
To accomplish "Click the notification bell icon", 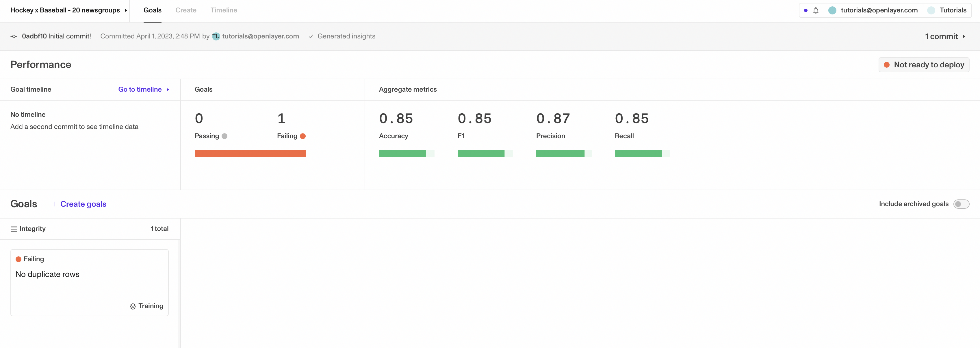I will click(816, 10).
